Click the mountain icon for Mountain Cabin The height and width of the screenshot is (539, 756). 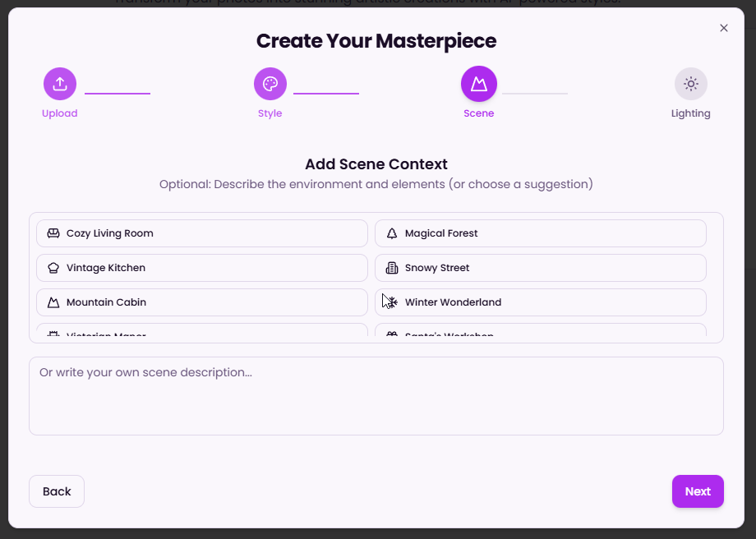[x=53, y=302]
